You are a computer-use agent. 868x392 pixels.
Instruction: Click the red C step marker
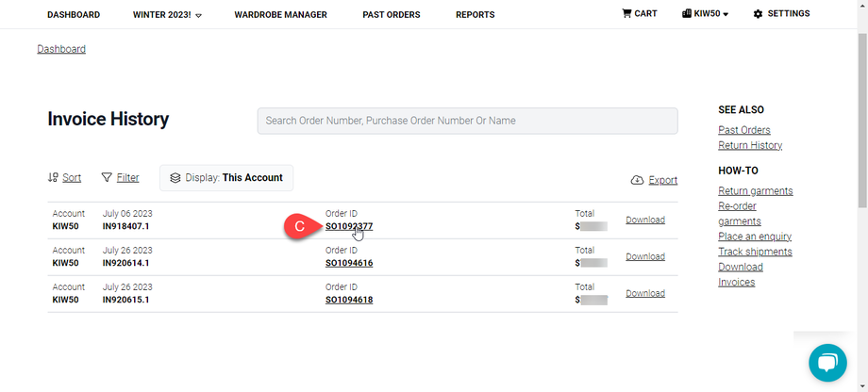tap(299, 226)
